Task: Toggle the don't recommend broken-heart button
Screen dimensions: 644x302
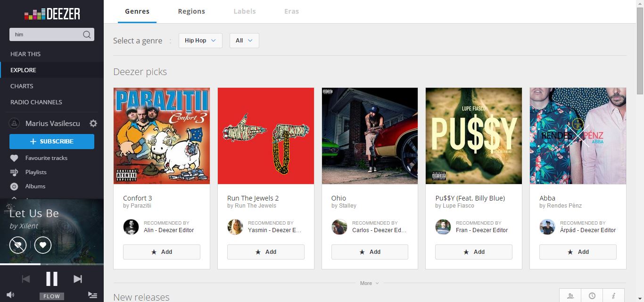Action: click(18, 245)
